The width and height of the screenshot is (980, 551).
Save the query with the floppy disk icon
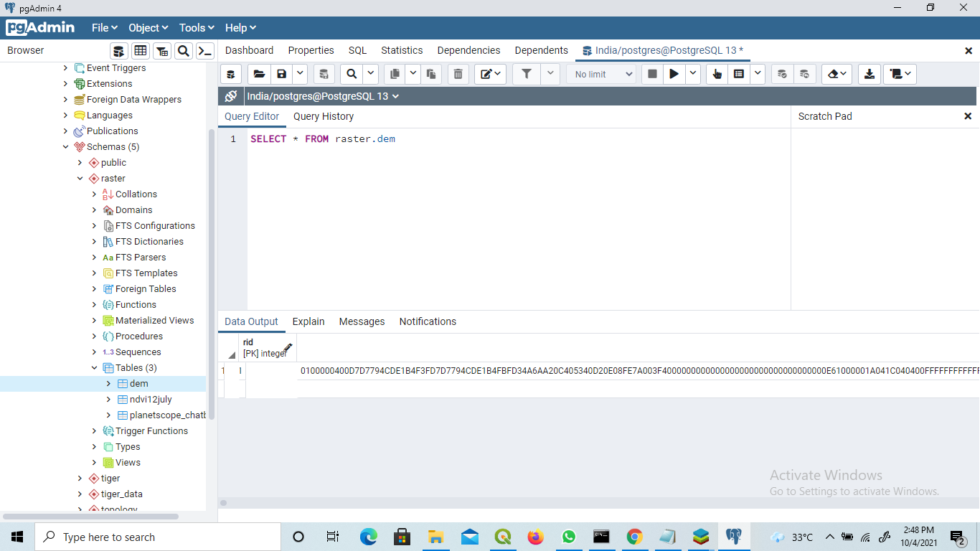click(281, 74)
